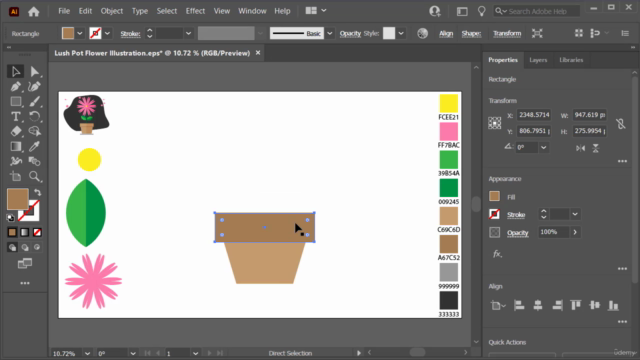Viewport: 640px width, 360px height.
Task: Click the Opacity link in control bar
Action: coord(350,33)
